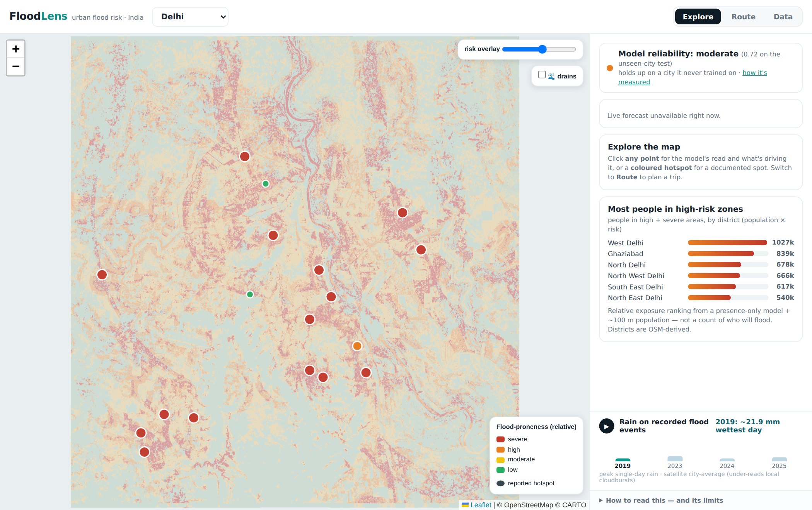Click the South East Delhi district row
Viewport: 812px width, 510px height.
[701, 287]
